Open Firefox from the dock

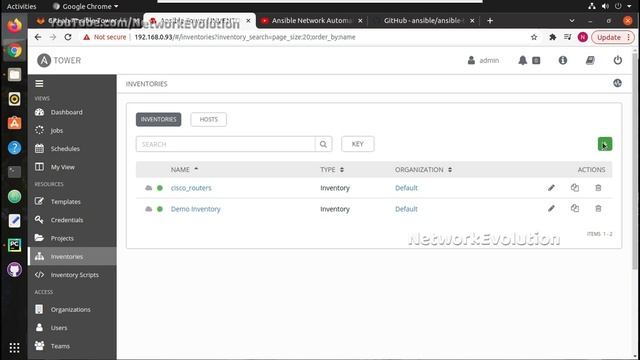pos(14,26)
